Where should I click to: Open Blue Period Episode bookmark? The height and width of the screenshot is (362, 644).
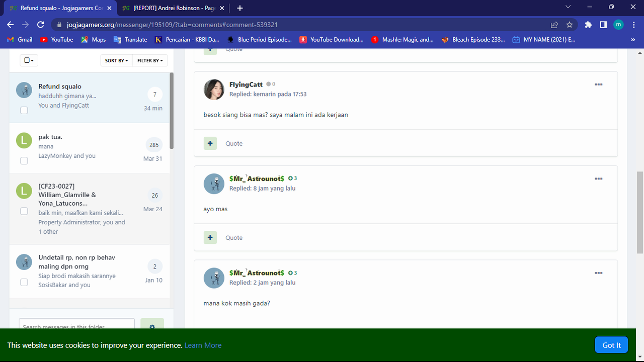click(259, 39)
